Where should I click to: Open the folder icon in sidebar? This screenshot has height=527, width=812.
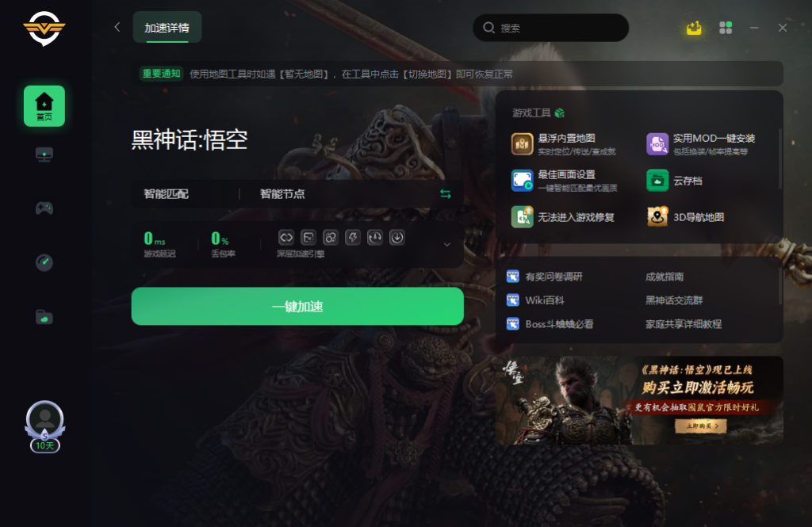coord(44,316)
